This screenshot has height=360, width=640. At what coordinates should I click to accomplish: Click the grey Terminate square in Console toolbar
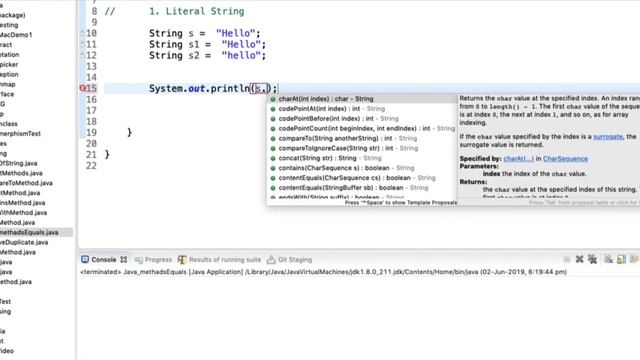(x=567, y=260)
